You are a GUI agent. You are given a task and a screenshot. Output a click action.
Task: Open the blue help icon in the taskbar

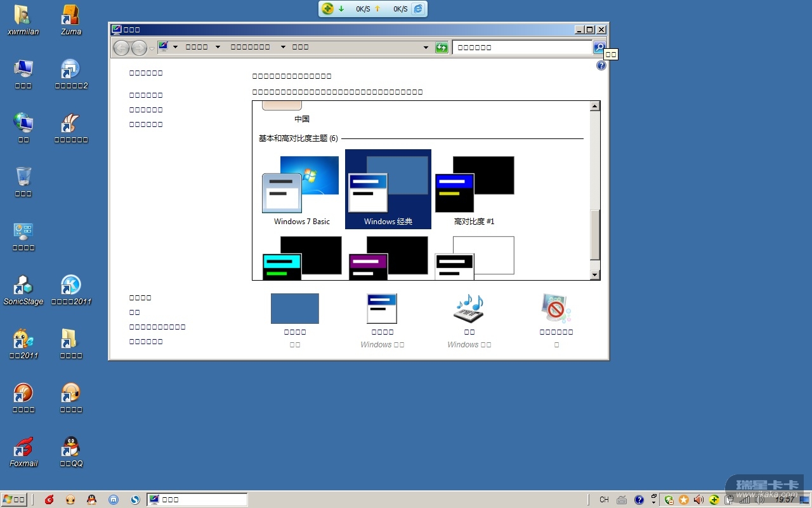(x=639, y=500)
